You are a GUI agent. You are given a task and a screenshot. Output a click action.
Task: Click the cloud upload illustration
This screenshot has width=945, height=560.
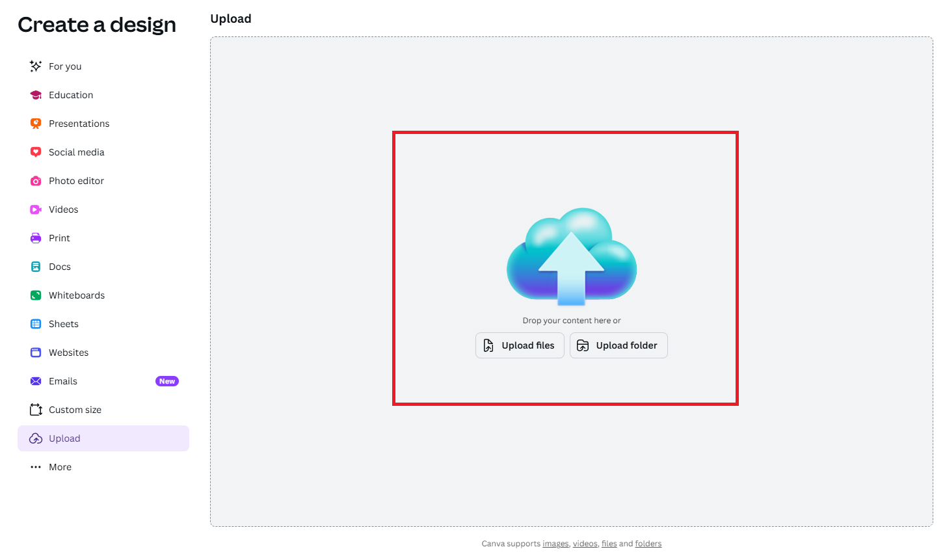tap(571, 257)
